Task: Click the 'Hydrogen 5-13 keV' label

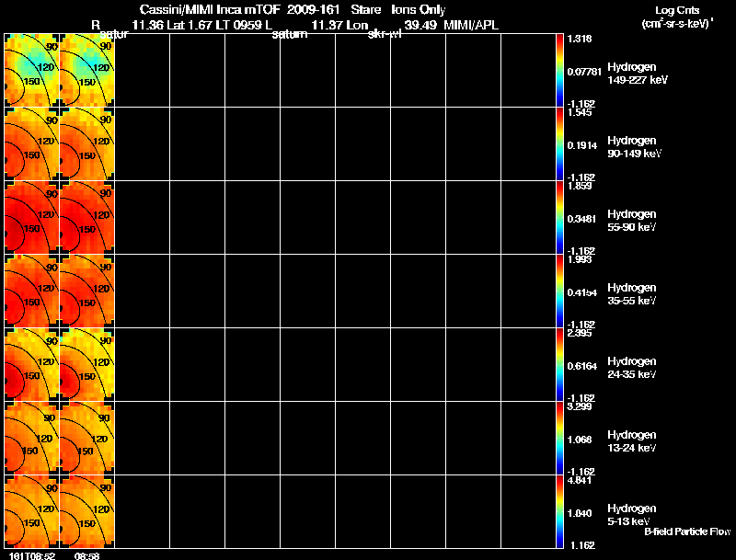Action: 632,515
